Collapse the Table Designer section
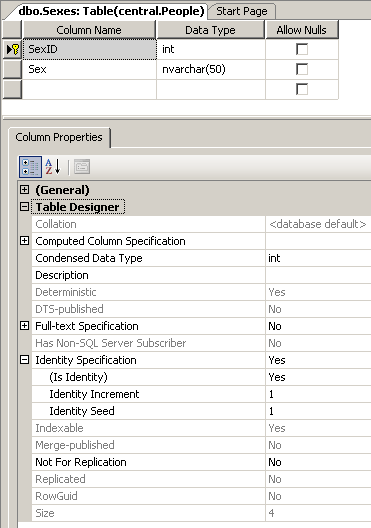This screenshot has width=371, height=528. click(x=24, y=206)
